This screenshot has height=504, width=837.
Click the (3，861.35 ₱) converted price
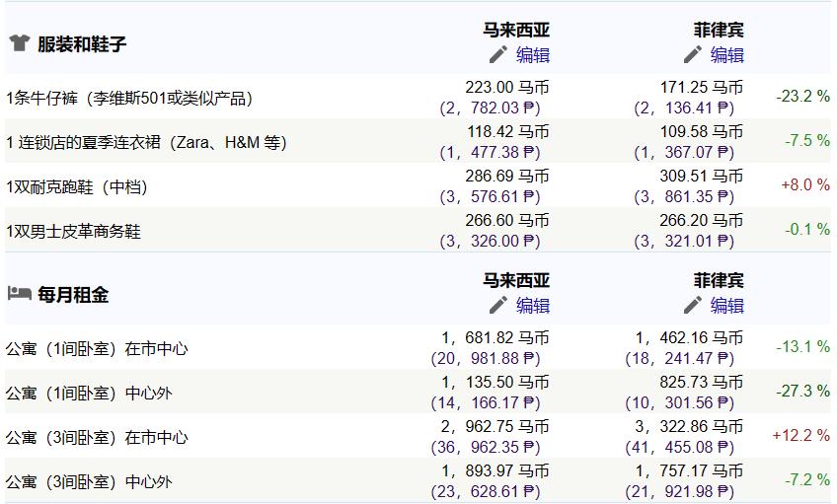click(x=684, y=196)
